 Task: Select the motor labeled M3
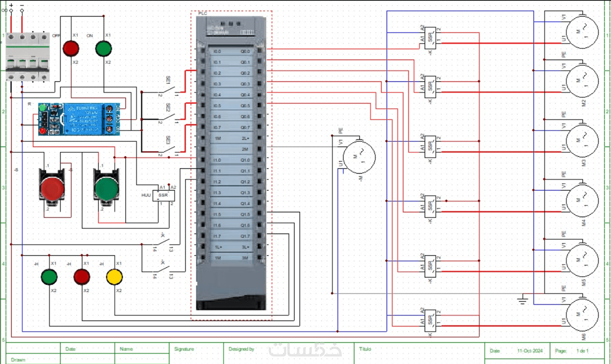583,141
